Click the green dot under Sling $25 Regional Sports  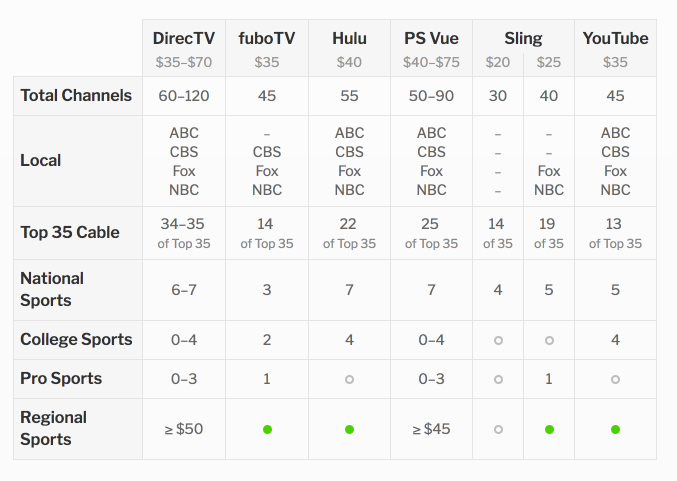tap(549, 429)
